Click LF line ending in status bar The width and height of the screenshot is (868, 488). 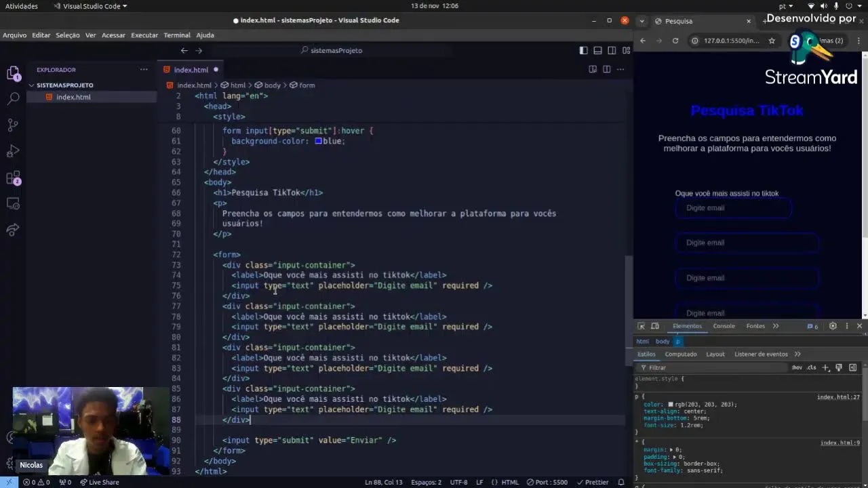pyautogui.click(x=479, y=482)
